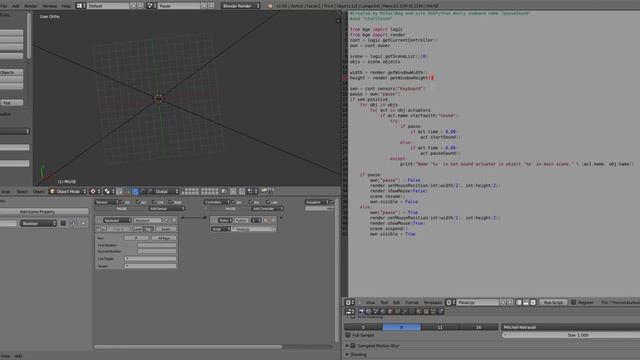
Task: Toggle line numbers icon in text editor
Action: [x=518, y=302]
